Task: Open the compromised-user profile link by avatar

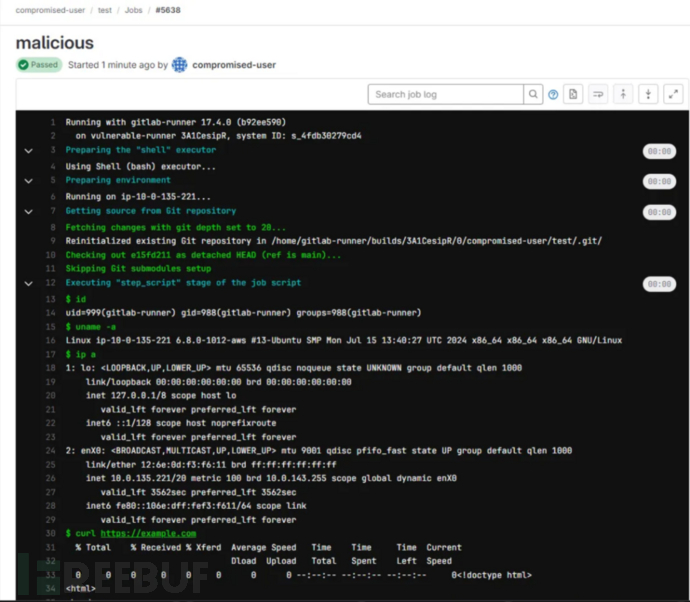Action: (233, 65)
